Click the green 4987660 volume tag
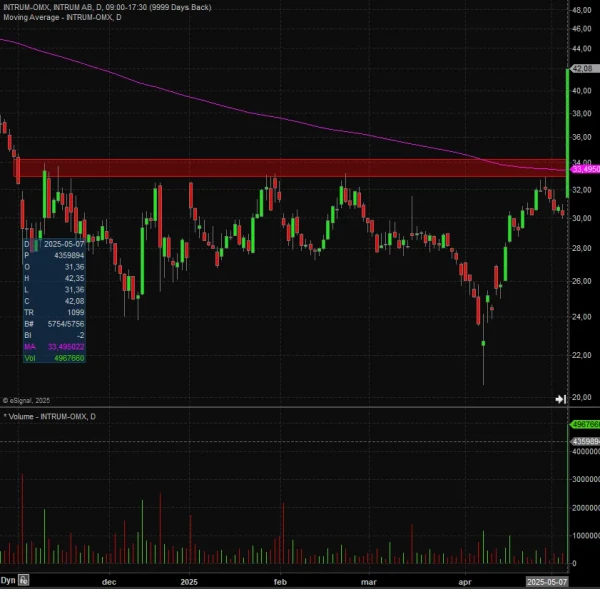This screenshot has width=600, height=589. click(x=585, y=424)
